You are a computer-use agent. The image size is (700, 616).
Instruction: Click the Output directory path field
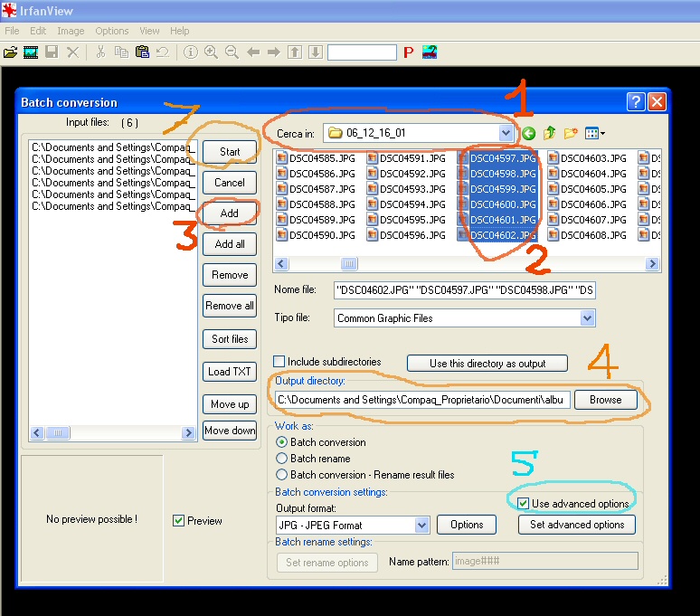(422, 400)
